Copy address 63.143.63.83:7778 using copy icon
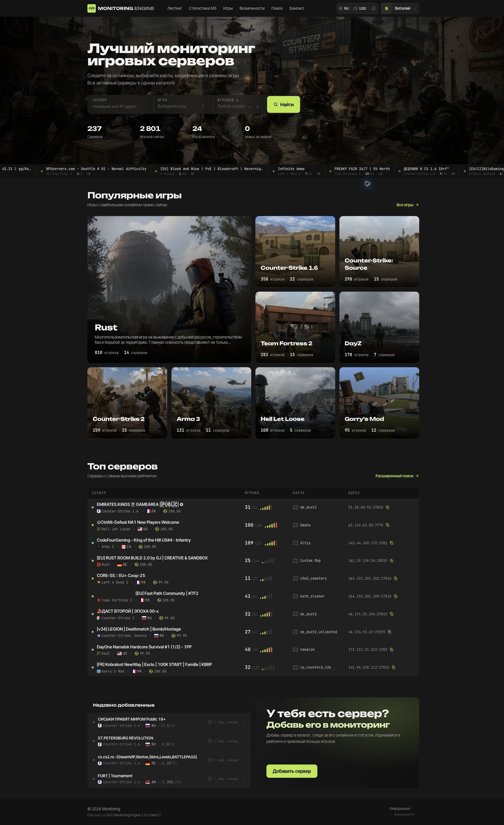 pos(387,525)
